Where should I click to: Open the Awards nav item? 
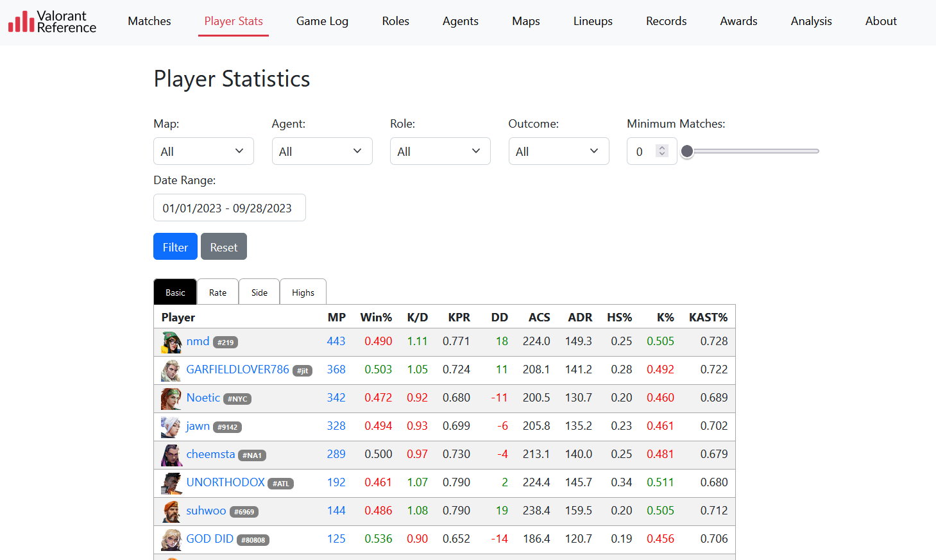(x=739, y=21)
